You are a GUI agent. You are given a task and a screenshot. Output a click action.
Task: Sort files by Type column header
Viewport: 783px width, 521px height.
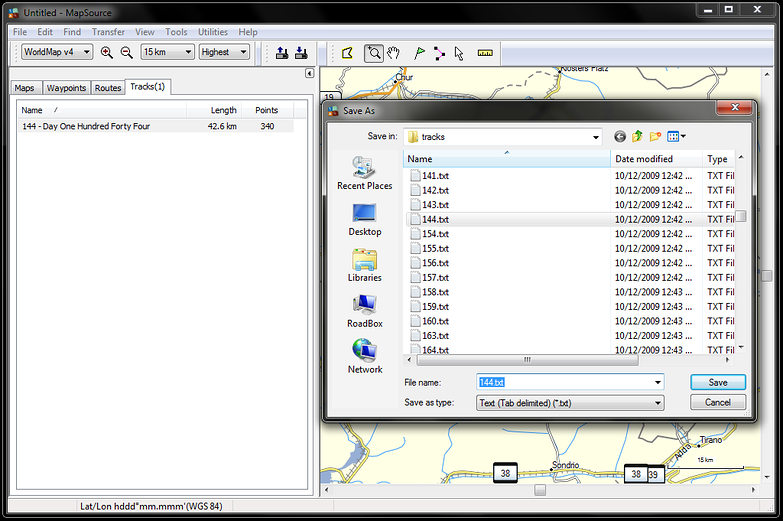click(718, 159)
